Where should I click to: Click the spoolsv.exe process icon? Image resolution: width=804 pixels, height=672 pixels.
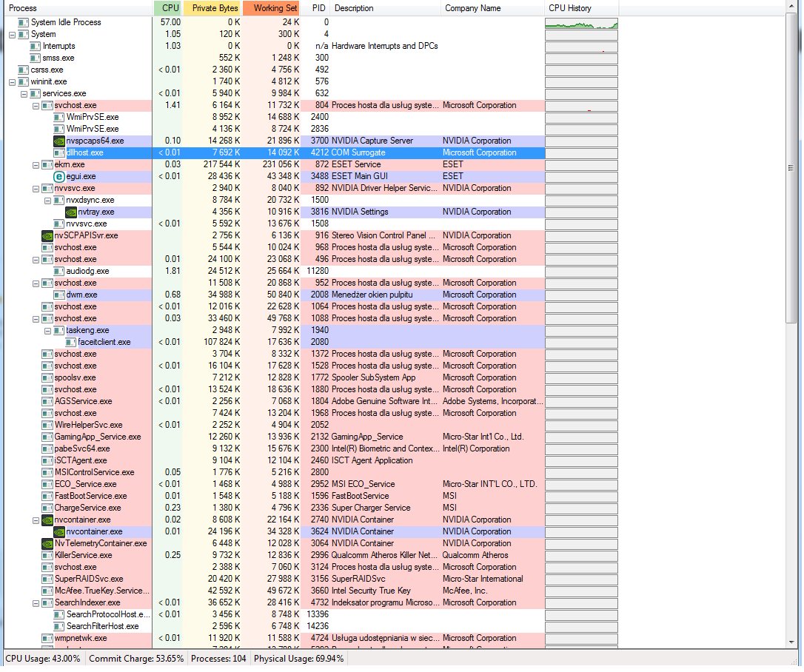[x=47, y=377]
